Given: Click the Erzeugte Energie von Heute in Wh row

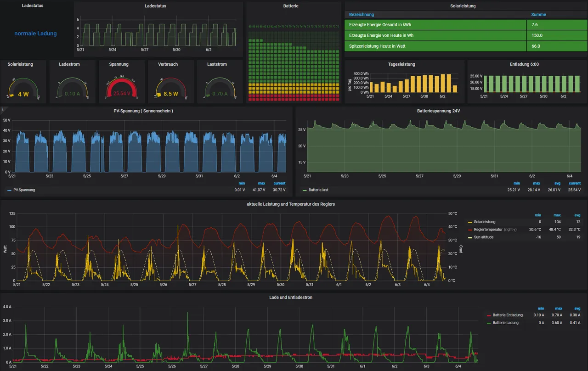Looking at the screenshot, I should pos(465,35).
